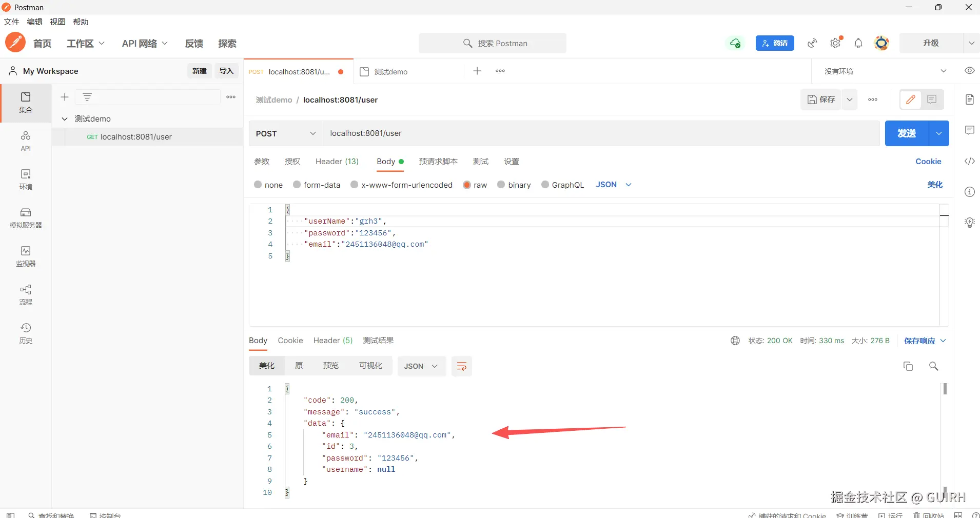This screenshot has width=980, height=518.
Task: Open the Monitors (监视器) sidebar panel
Action: 26,256
